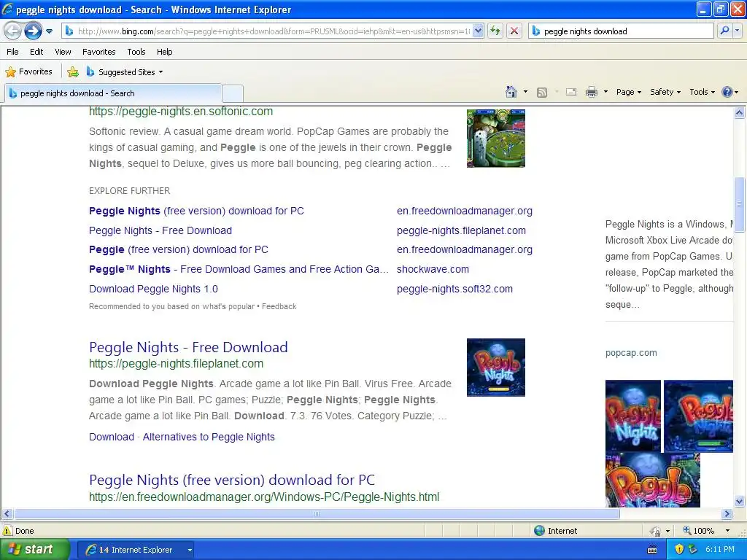Click the on-screen keyboard tray icon
This screenshot has width=747, height=560.
point(652,550)
